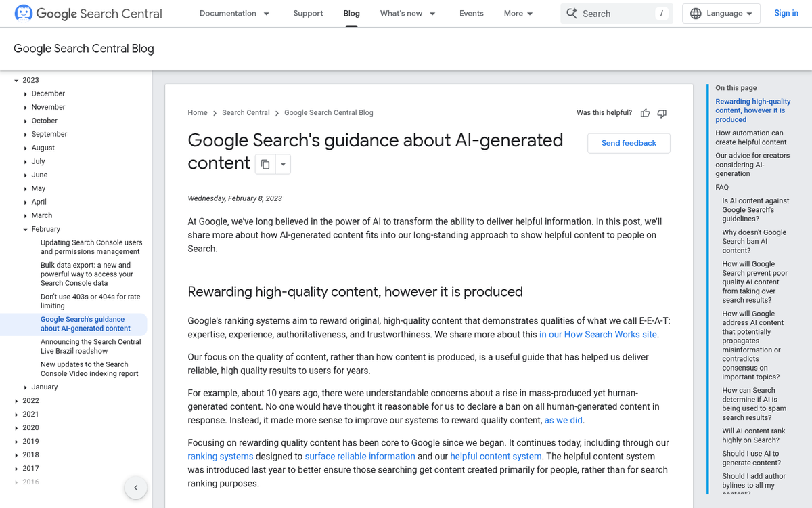Open 'surface reliable information' link

pyautogui.click(x=360, y=457)
